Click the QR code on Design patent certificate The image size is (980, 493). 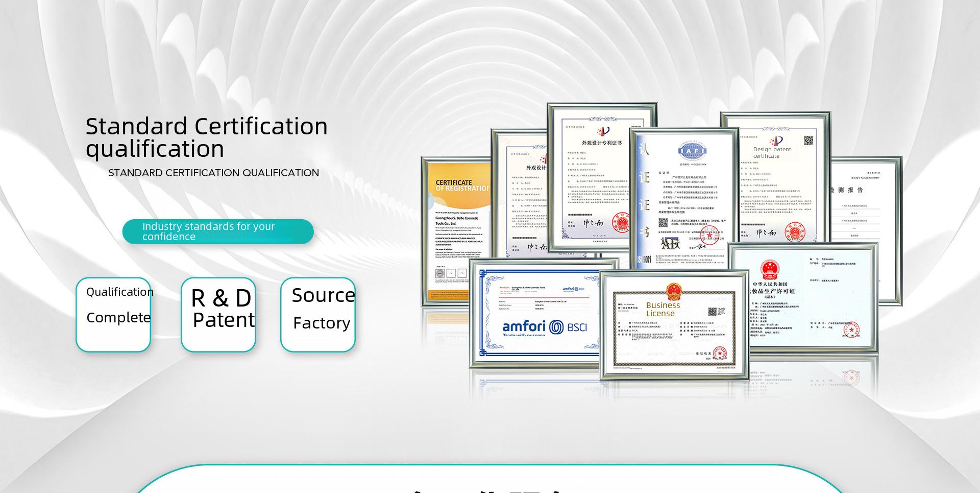(x=808, y=140)
